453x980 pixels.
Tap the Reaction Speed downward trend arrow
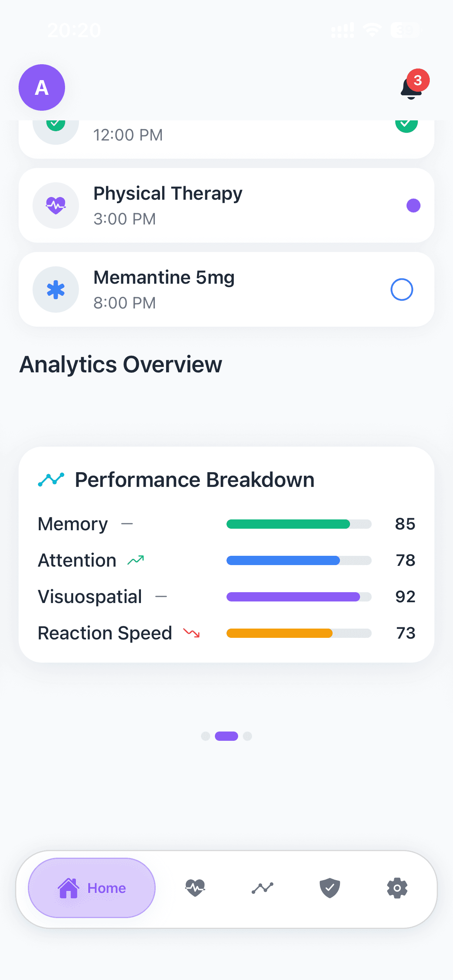192,633
